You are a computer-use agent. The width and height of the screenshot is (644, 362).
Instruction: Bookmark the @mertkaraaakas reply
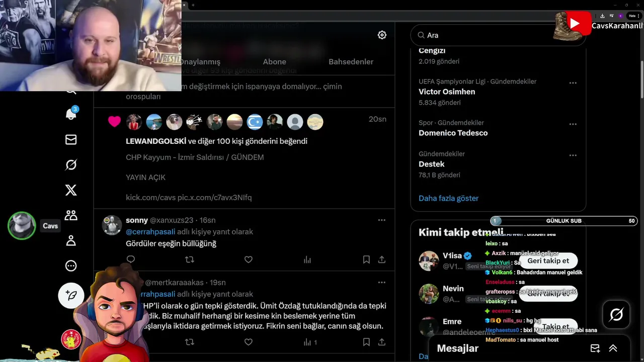pyautogui.click(x=366, y=342)
